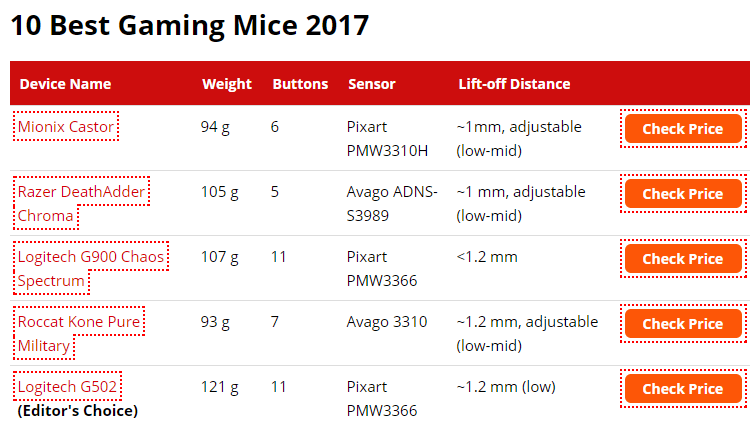This screenshot has width=756, height=428.
Task: Open the Razer DeathAdder Chroma link
Action: point(81,203)
